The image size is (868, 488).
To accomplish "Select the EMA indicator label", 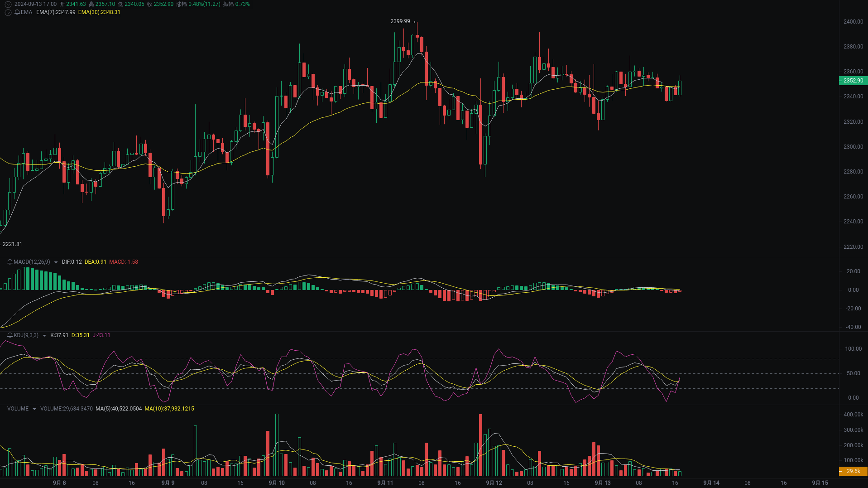I will tap(26, 12).
